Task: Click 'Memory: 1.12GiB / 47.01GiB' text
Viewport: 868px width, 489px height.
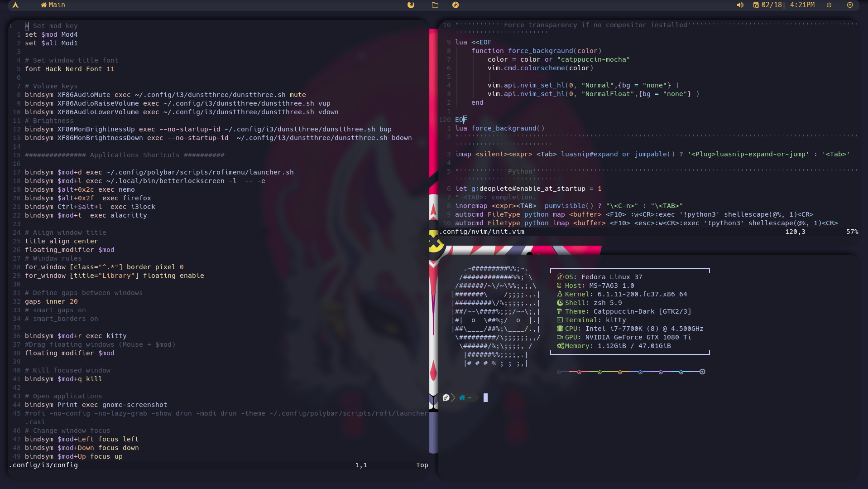Action: [618, 346]
